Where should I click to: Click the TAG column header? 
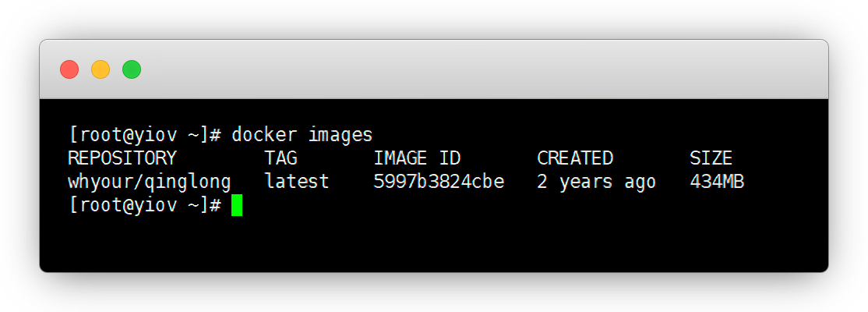pyautogui.click(x=281, y=158)
